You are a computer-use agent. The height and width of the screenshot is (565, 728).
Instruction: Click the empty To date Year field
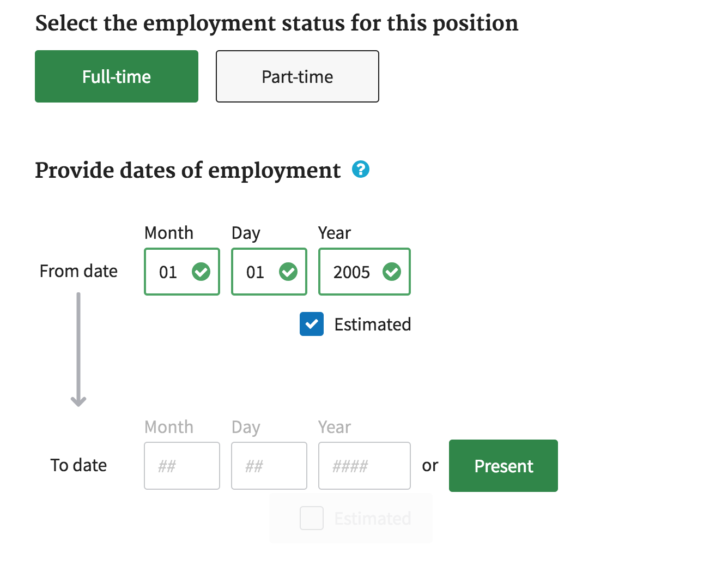[364, 466]
